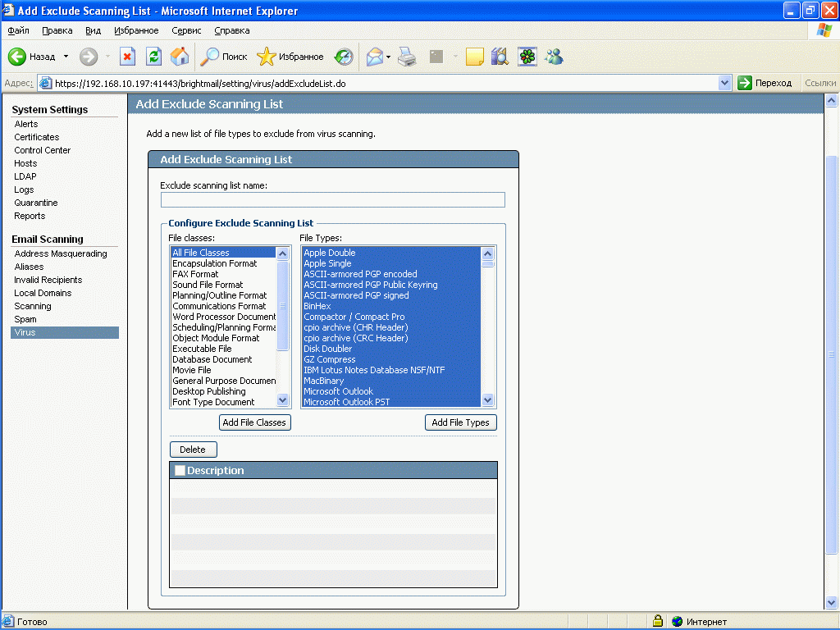
Task: Open Избранное favorites star
Action: pos(267,57)
